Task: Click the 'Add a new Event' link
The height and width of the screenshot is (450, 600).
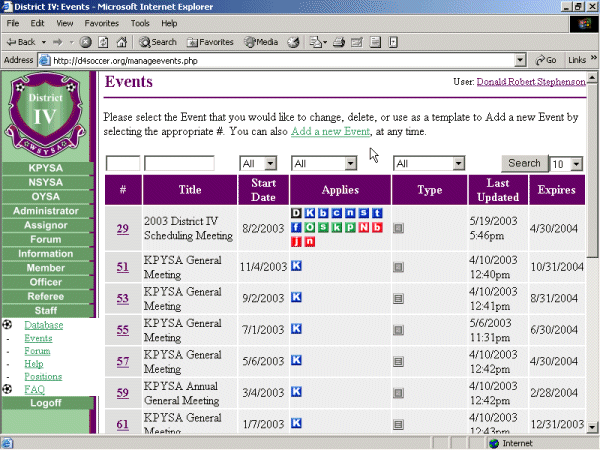Action: click(x=331, y=131)
